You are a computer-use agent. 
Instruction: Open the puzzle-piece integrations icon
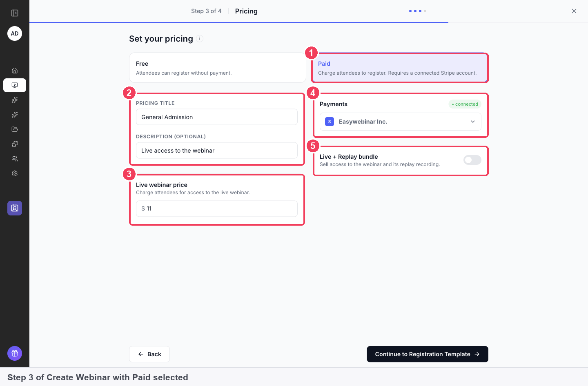click(15, 144)
